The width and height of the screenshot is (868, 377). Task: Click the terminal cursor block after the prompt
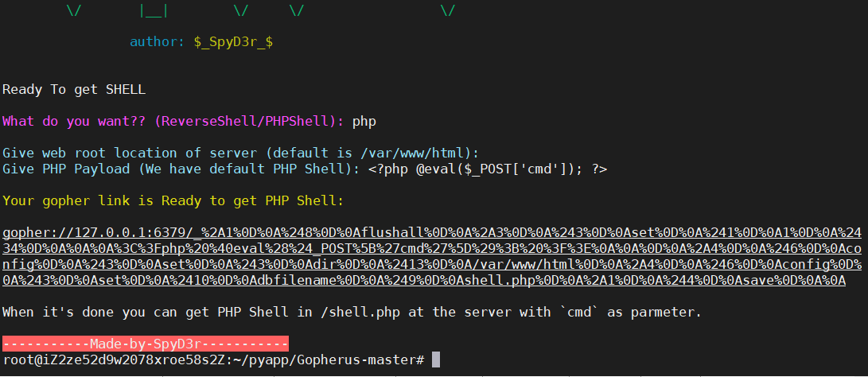pyautogui.click(x=436, y=360)
